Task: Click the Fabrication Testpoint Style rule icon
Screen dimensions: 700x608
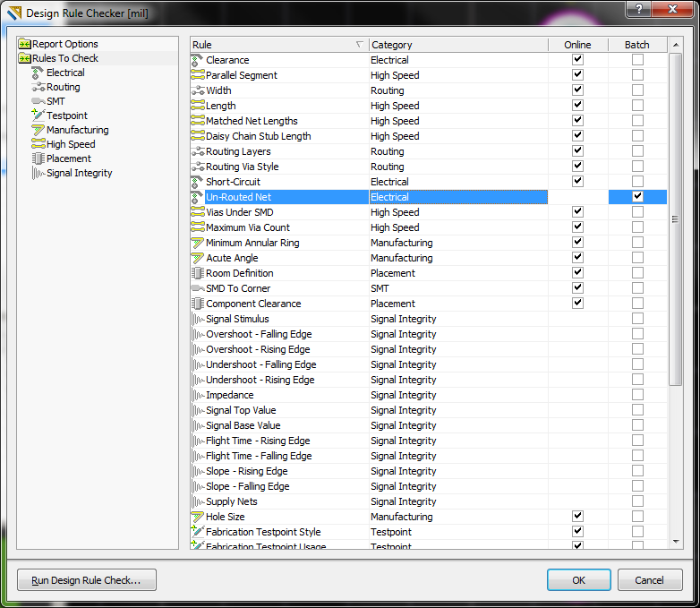Action: [197, 532]
